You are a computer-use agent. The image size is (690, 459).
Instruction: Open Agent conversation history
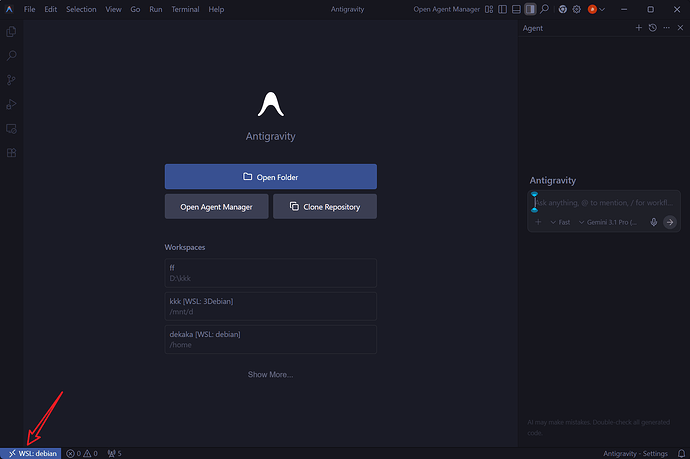click(653, 28)
